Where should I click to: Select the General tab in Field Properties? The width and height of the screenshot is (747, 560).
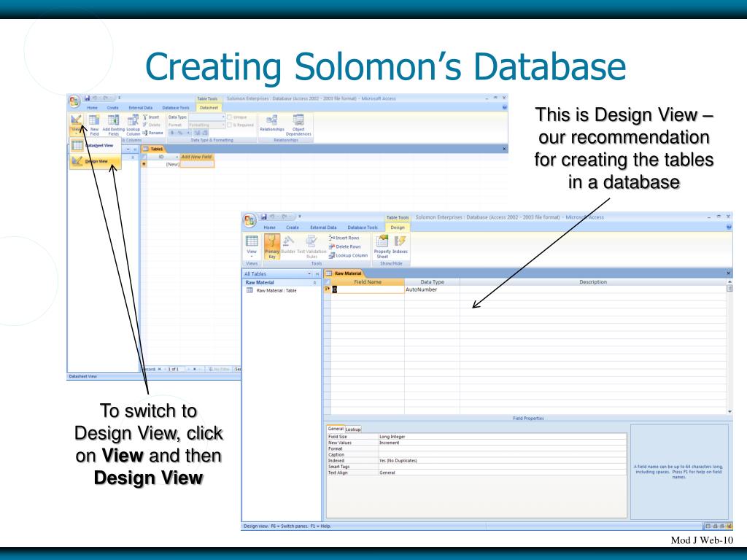(x=336, y=429)
